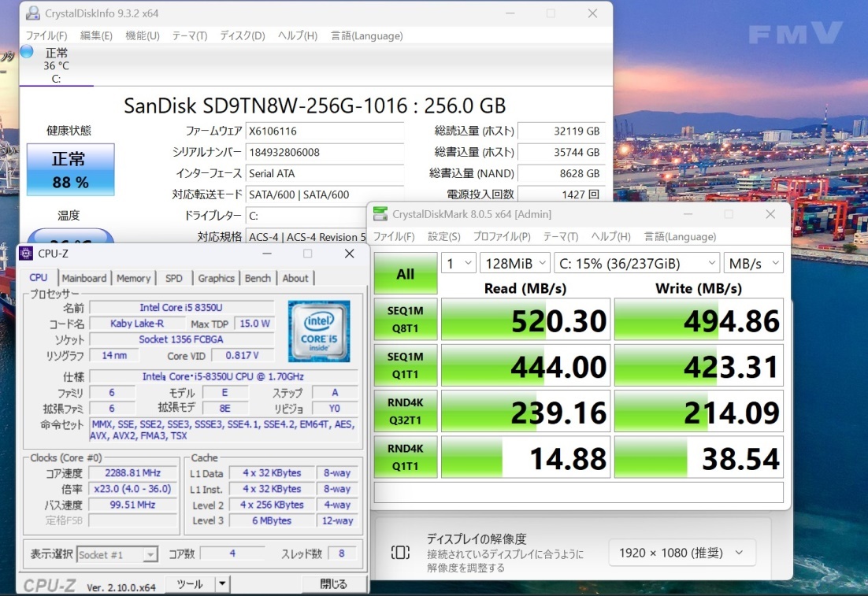Open the 1920 × 1080 resolution dropdown

[682, 553]
